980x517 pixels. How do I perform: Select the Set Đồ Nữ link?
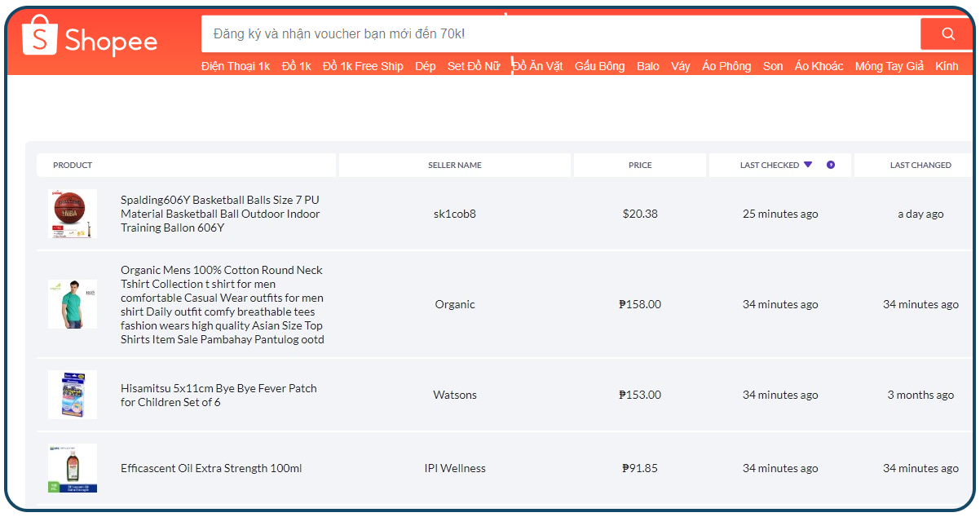pyautogui.click(x=474, y=66)
